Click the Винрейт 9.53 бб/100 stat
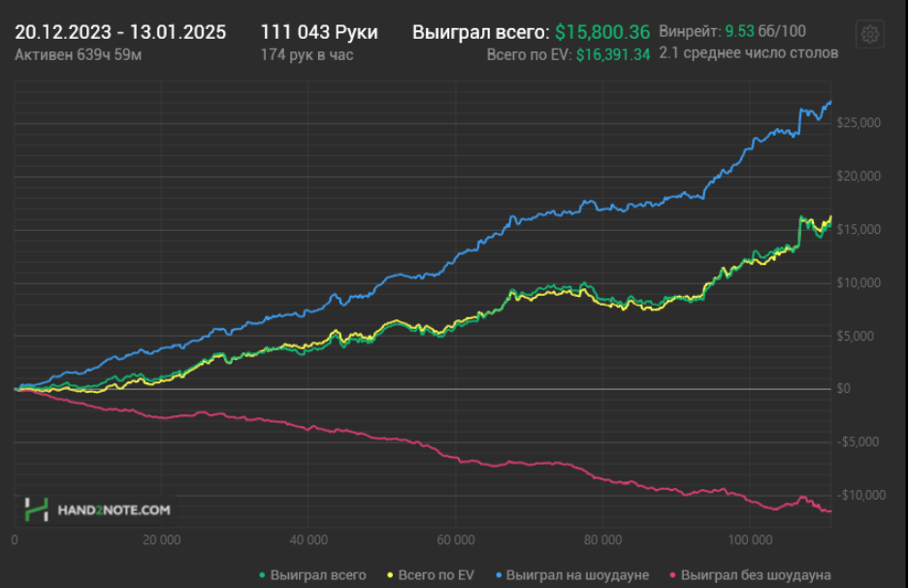The width and height of the screenshot is (908, 588). coord(731,31)
